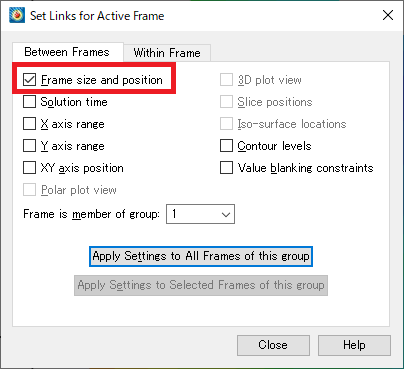
Task: Click the Slice positions checkbox
Action: pos(226,102)
